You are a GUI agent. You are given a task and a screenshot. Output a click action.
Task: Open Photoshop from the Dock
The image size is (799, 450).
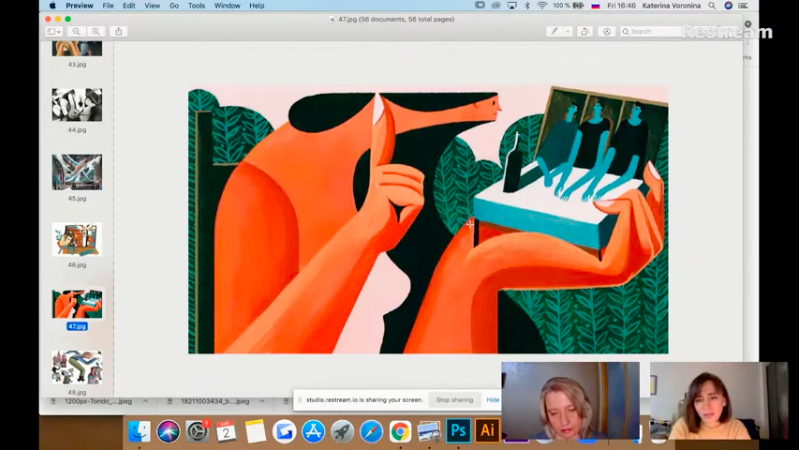[x=458, y=431]
